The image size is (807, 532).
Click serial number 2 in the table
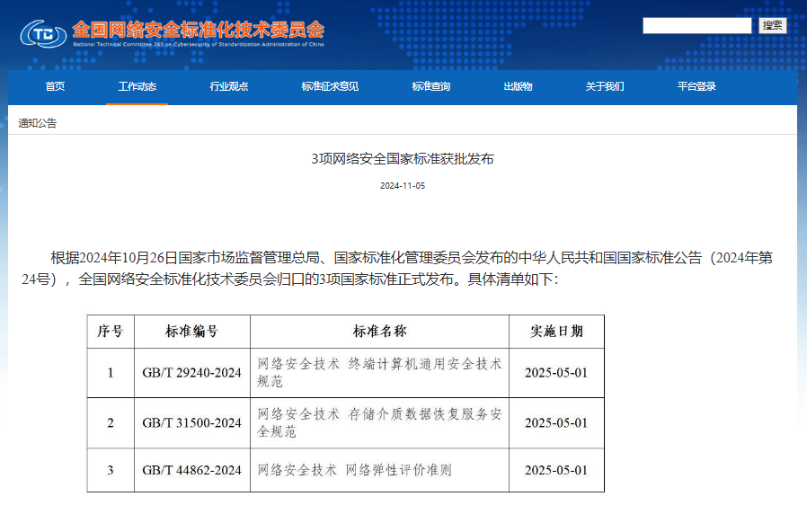coord(111,423)
